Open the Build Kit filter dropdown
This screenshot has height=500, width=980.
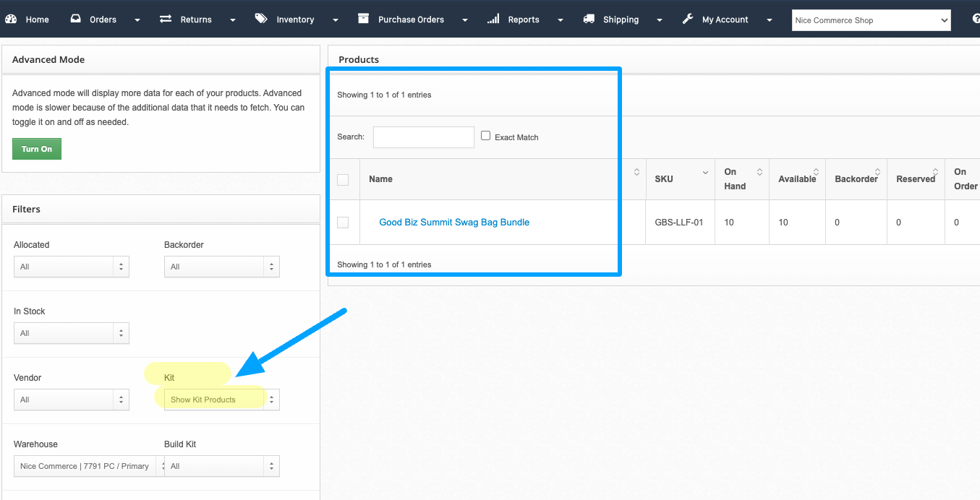pos(222,466)
